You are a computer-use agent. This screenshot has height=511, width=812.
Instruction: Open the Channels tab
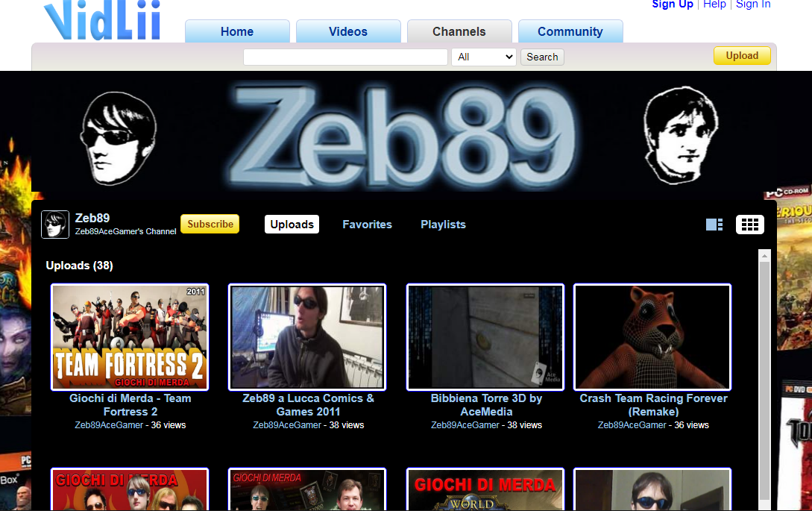(x=459, y=31)
